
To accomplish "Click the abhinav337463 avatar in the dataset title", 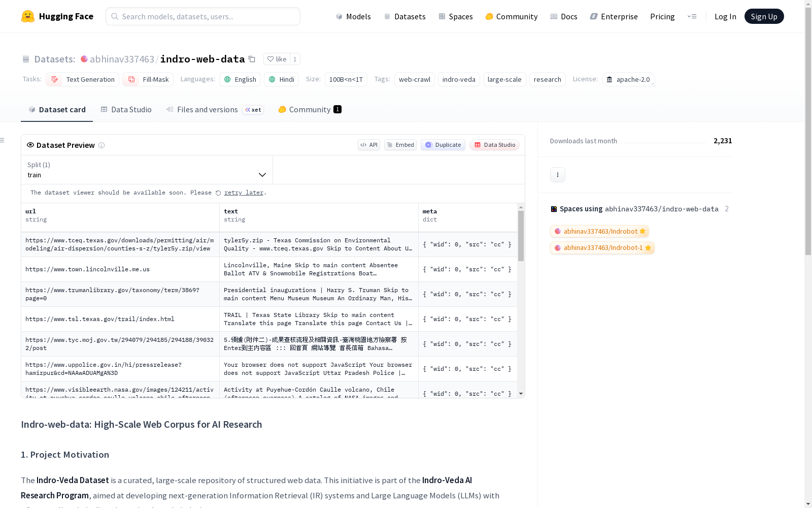I will click(x=84, y=59).
